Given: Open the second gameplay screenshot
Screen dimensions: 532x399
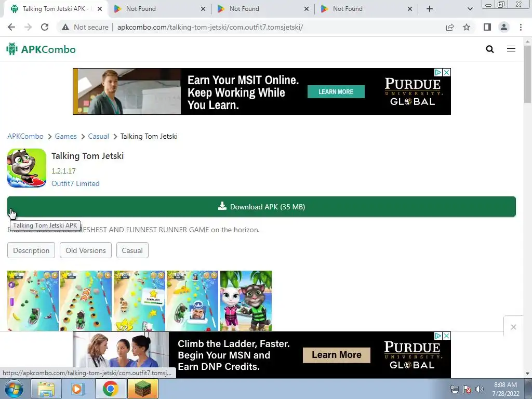Looking at the screenshot, I should (86, 301).
